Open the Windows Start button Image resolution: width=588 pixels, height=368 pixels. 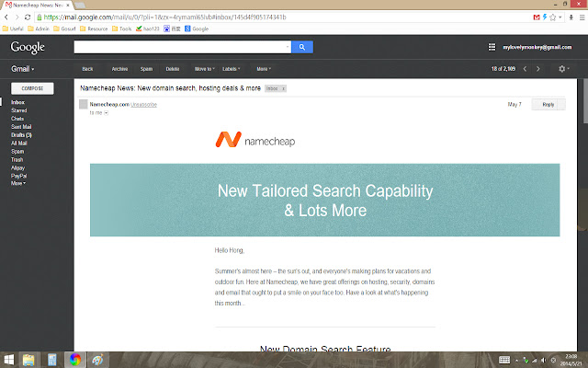pos(8,360)
